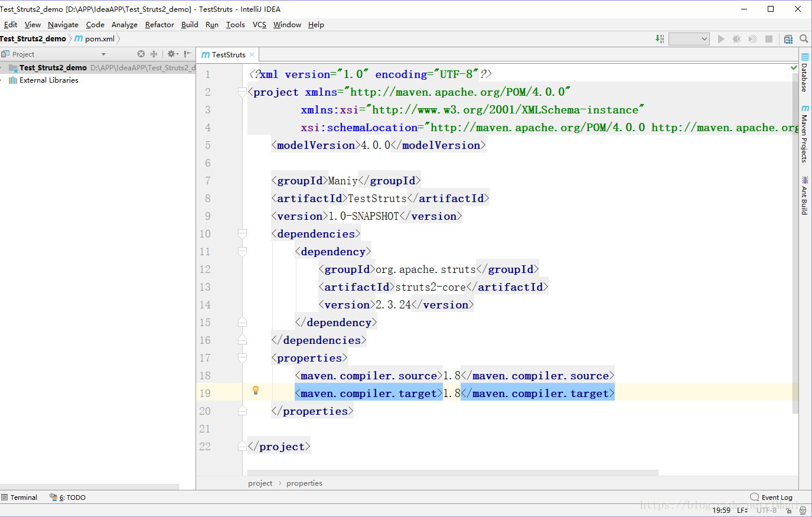
Task: Click the Run with Coverage icon
Action: coord(753,39)
